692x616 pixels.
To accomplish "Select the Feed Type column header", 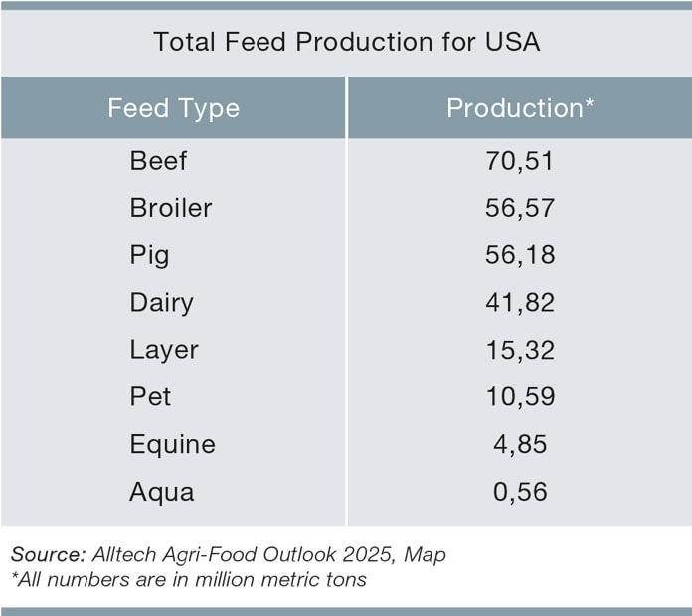I will (x=173, y=108).
